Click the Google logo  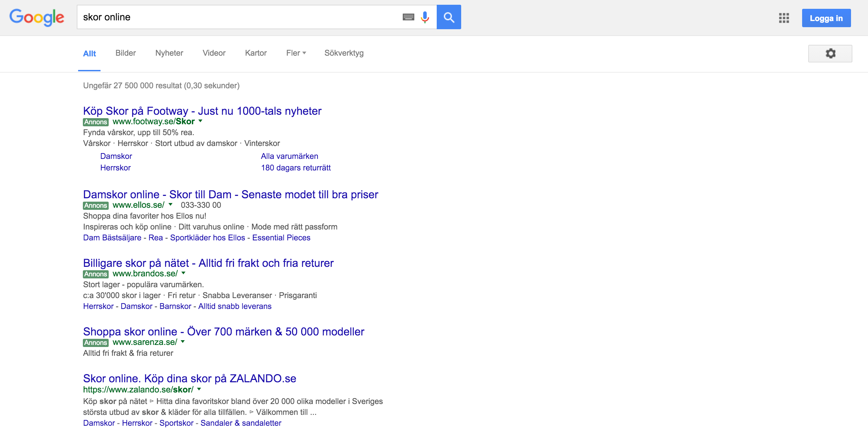click(x=37, y=17)
